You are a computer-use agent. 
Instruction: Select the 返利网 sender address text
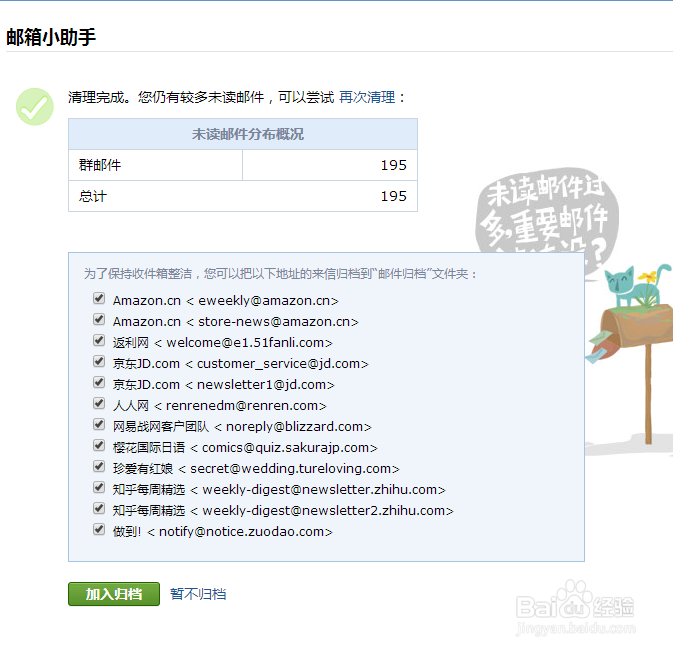223,343
